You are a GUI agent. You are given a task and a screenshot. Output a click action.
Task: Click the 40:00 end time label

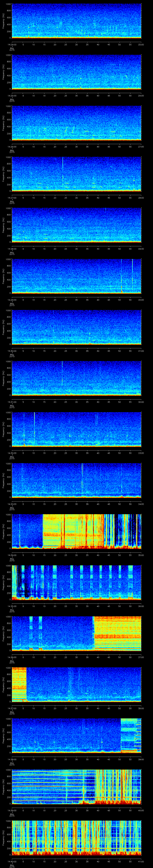(141, 810)
